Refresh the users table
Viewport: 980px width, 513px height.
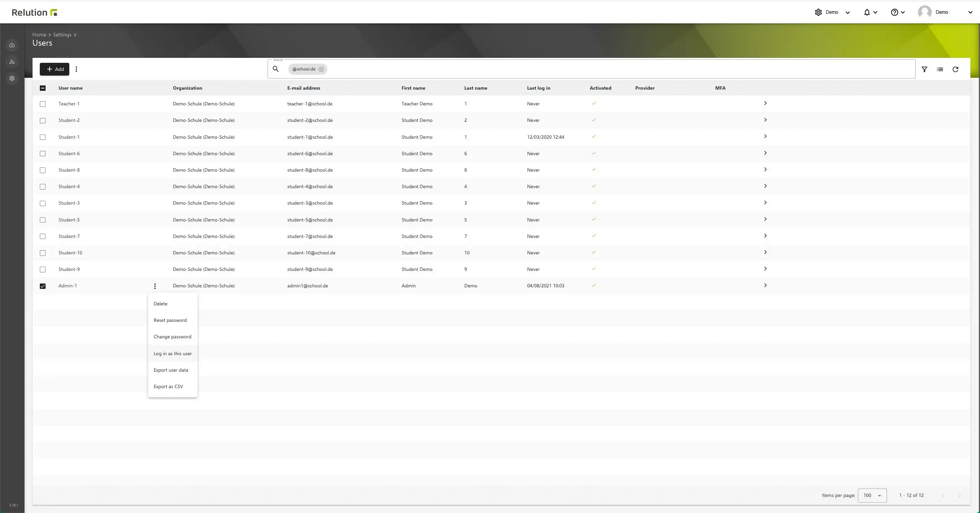pyautogui.click(x=955, y=69)
